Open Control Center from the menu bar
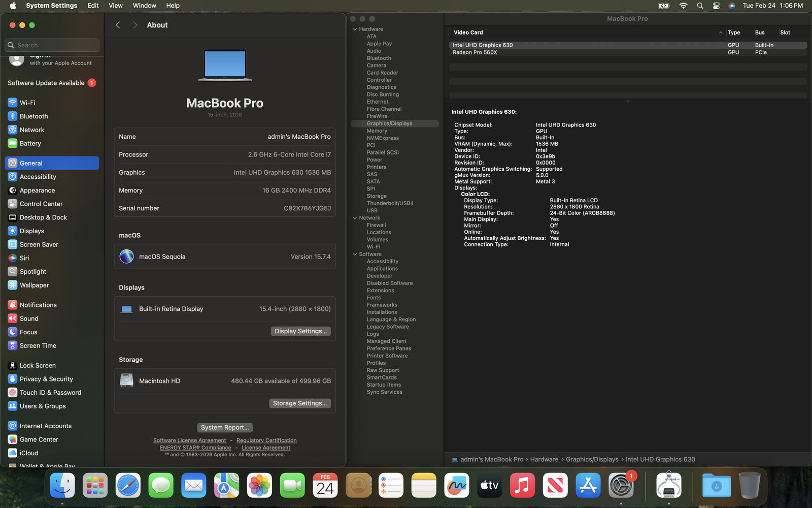The width and height of the screenshot is (812, 508). tap(716, 6)
